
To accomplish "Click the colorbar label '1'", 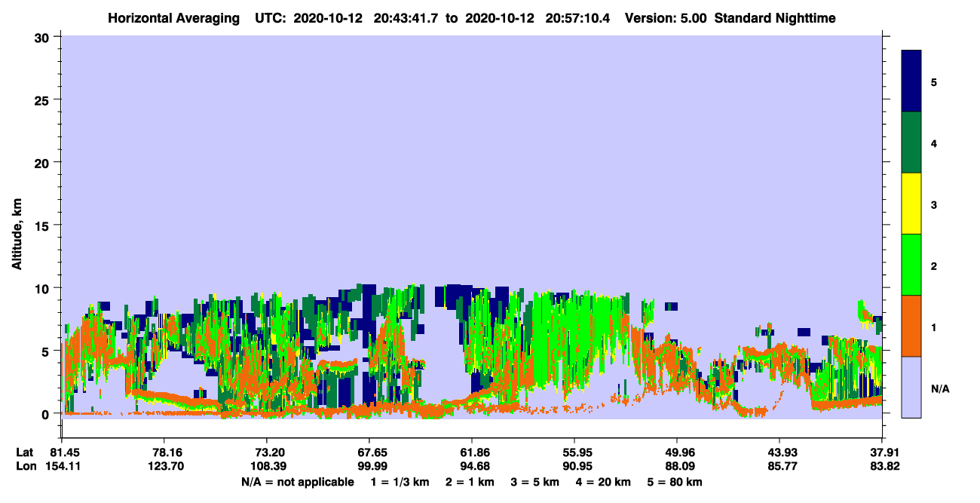I will (934, 327).
